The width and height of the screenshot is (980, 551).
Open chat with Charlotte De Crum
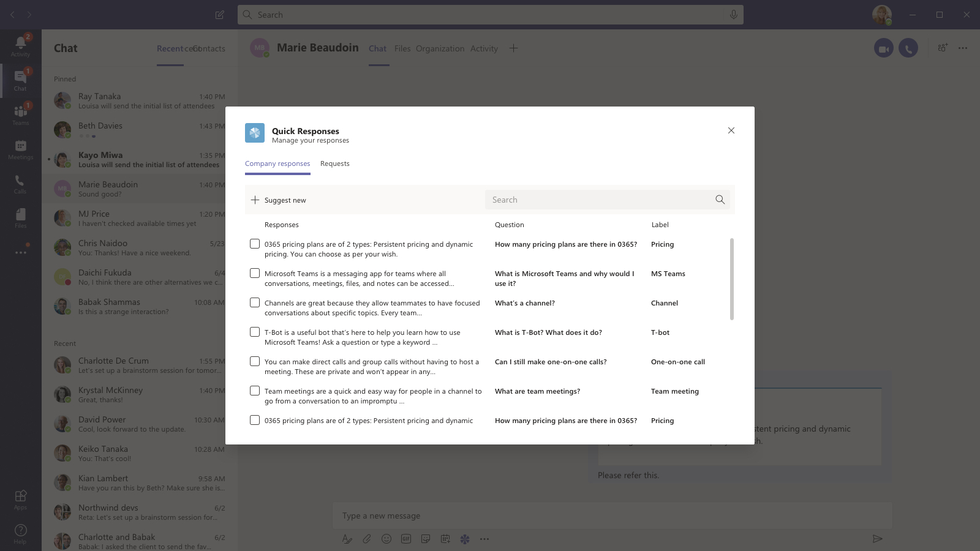coord(140,365)
